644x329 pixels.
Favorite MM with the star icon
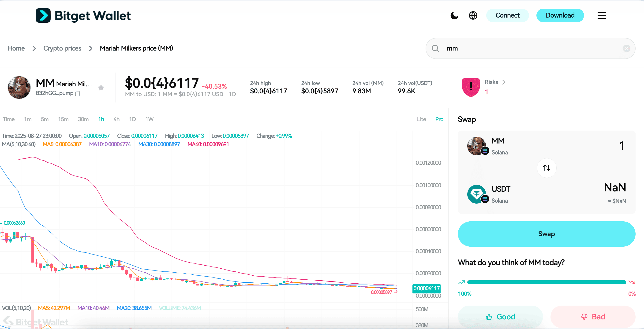101,88
